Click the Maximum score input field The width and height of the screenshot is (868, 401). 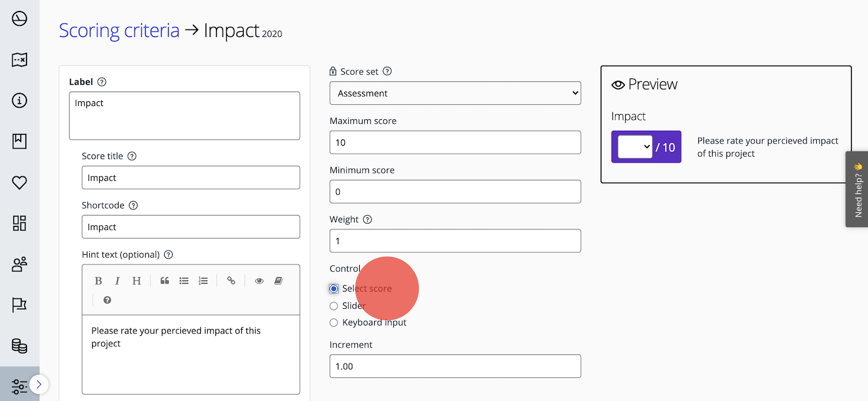[x=455, y=142]
